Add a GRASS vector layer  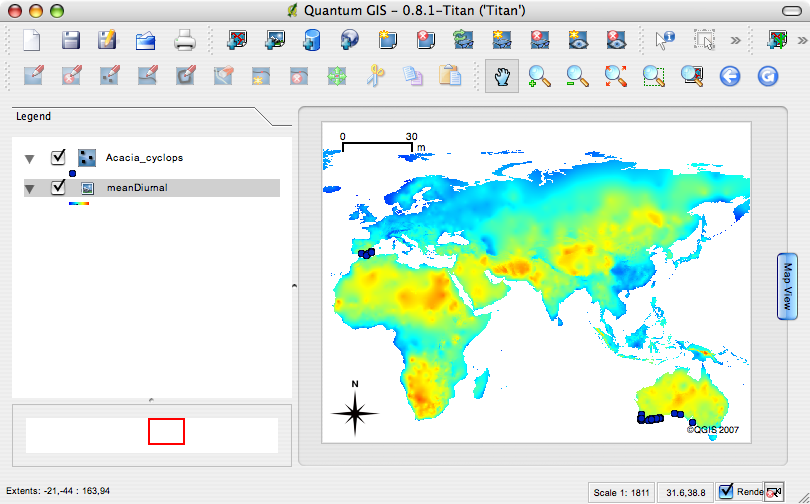(777, 40)
